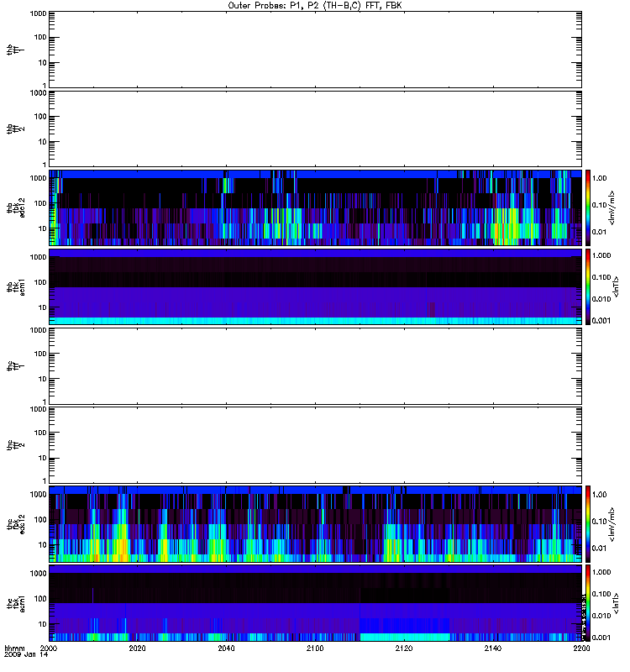The height and width of the screenshot is (672, 630).
Task: Click the thb scm1 nT color bar
Action: click(x=588, y=286)
